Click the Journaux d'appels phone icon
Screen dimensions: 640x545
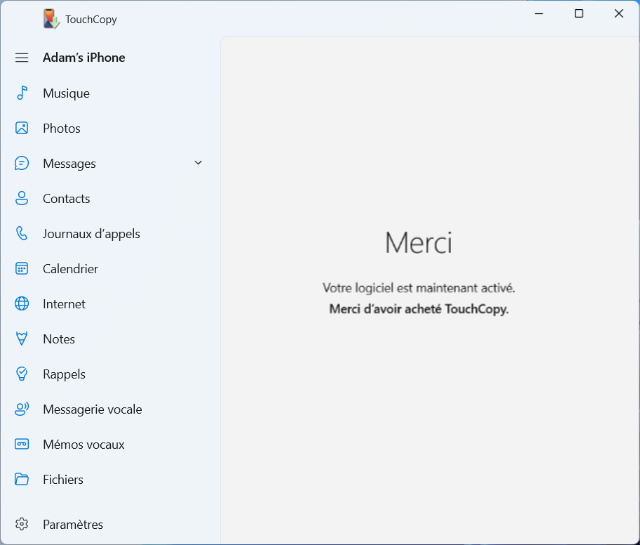click(x=22, y=234)
